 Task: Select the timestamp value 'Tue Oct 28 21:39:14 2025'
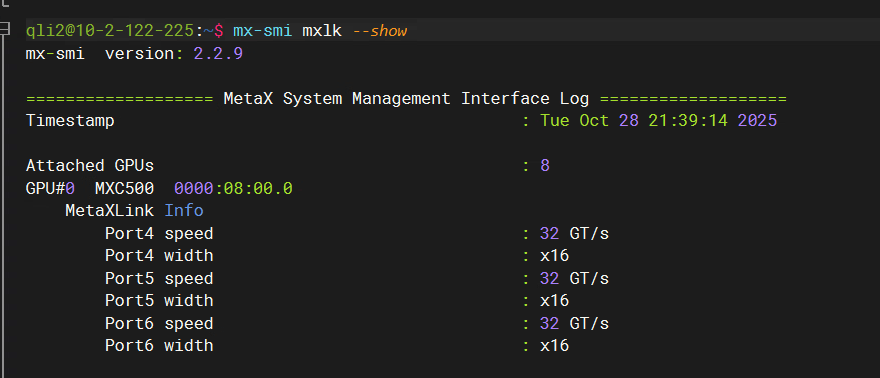[659, 121]
